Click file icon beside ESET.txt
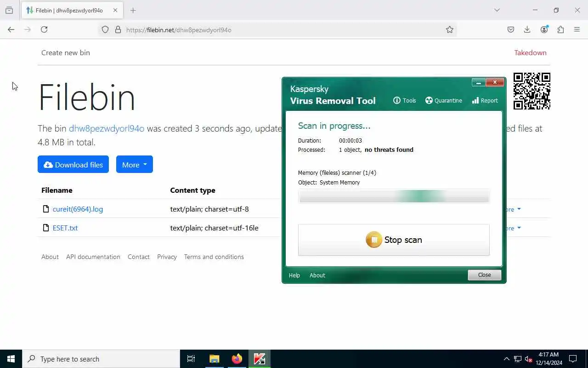588x368 pixels. (46, 228)
